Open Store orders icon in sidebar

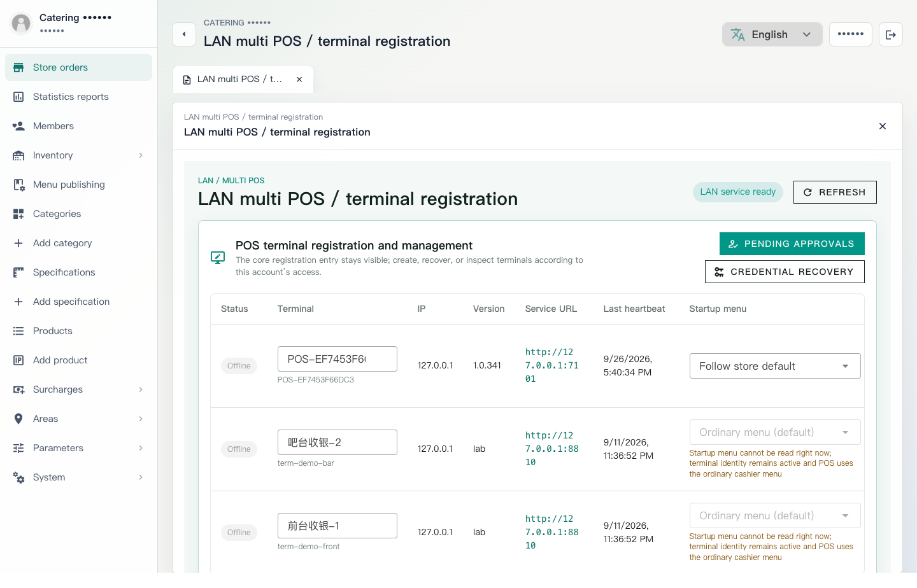18,67
